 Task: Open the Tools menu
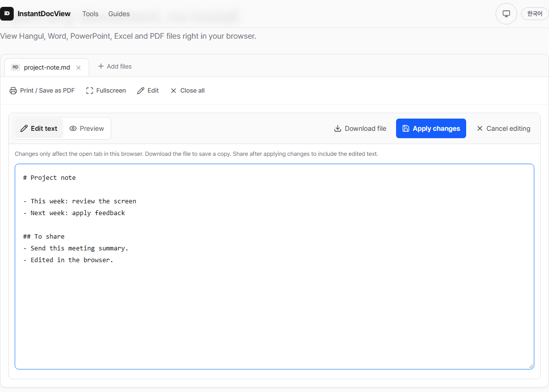pos(90,14)
